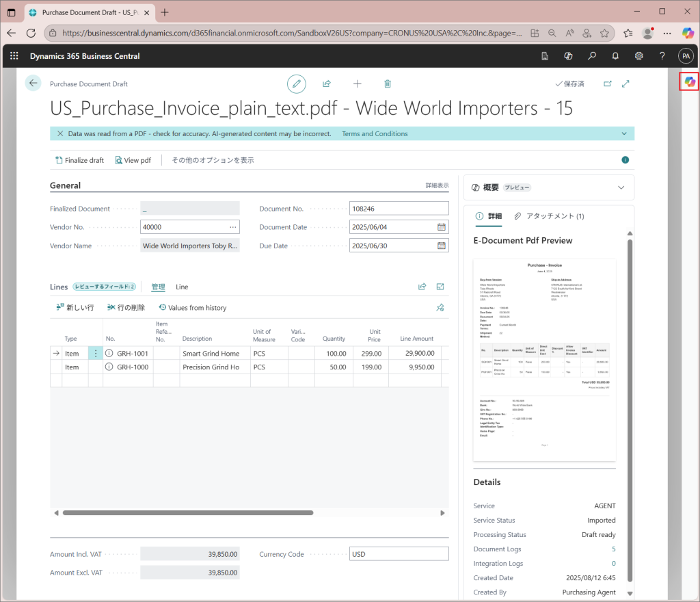The height and width of the screenshot is (602, 700).
Task: Open Due Date calendar picker
Action: coord(442,246)
